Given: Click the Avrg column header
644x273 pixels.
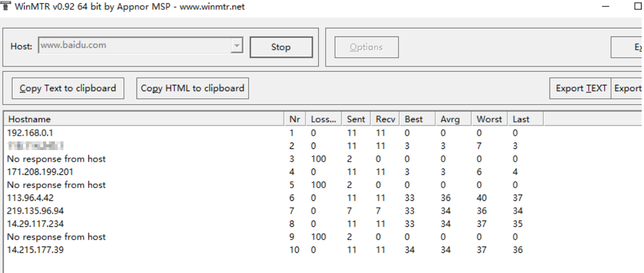Looking at the screenshot, I should coord(450,119).
